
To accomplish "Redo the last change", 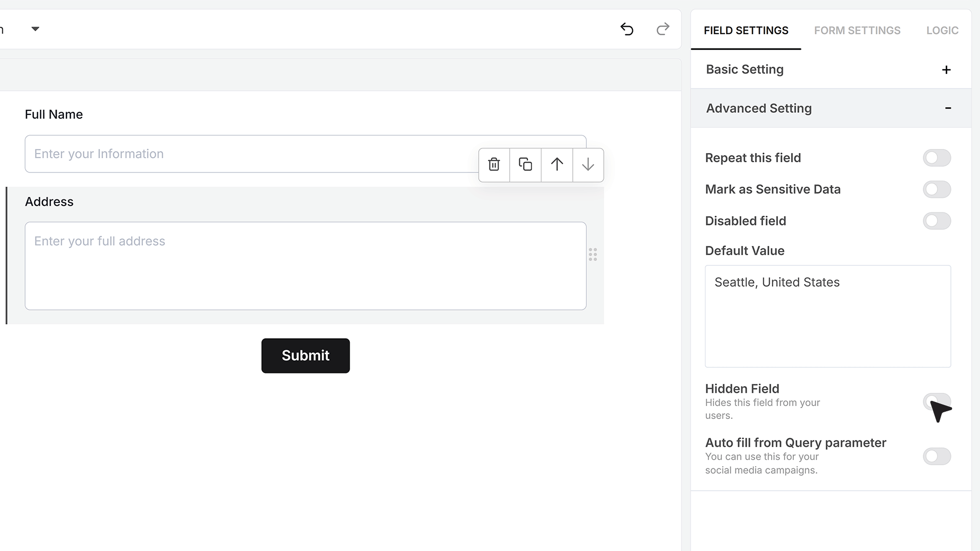I will [663, 29].
